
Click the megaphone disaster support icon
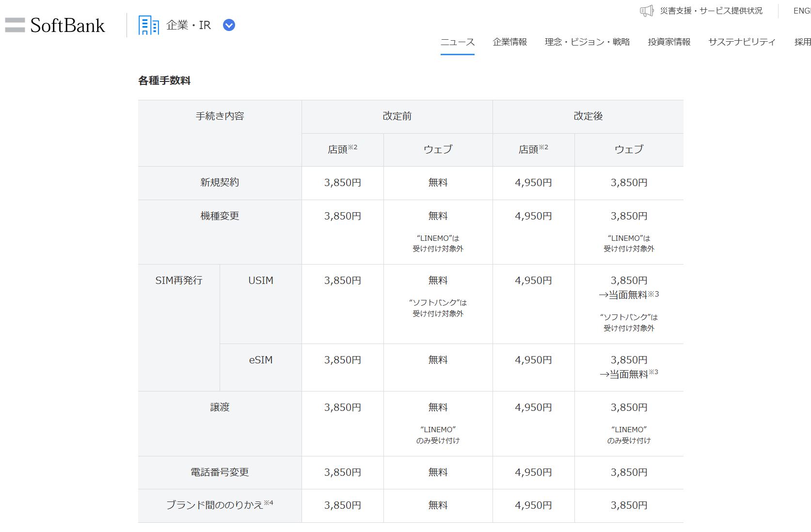click(x=647, y=11)
